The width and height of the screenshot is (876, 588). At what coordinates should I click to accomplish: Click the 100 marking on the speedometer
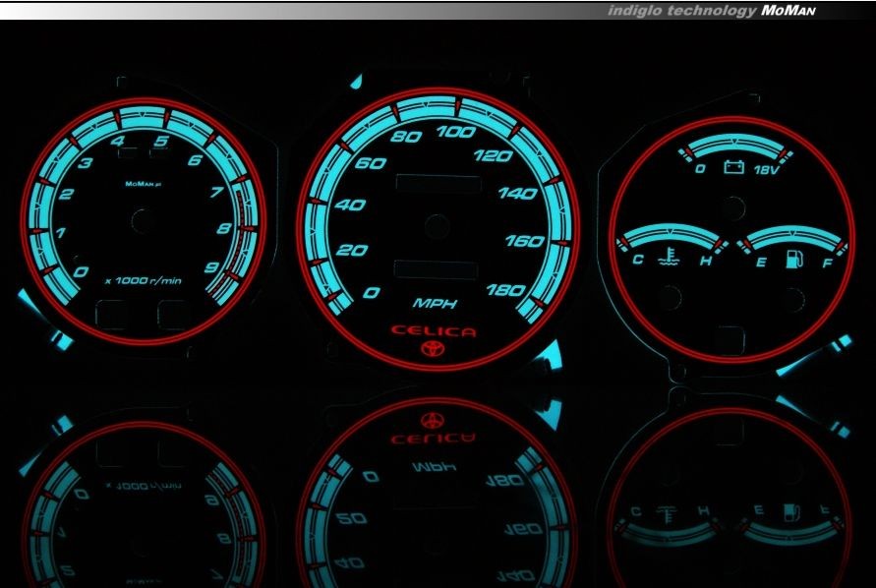[x=456, y=133]
